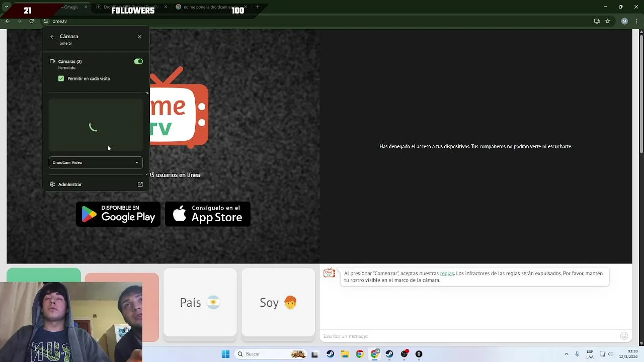Screen dimensions: 644x362
Task: Open a new browser tab
Action: point(258,7)
